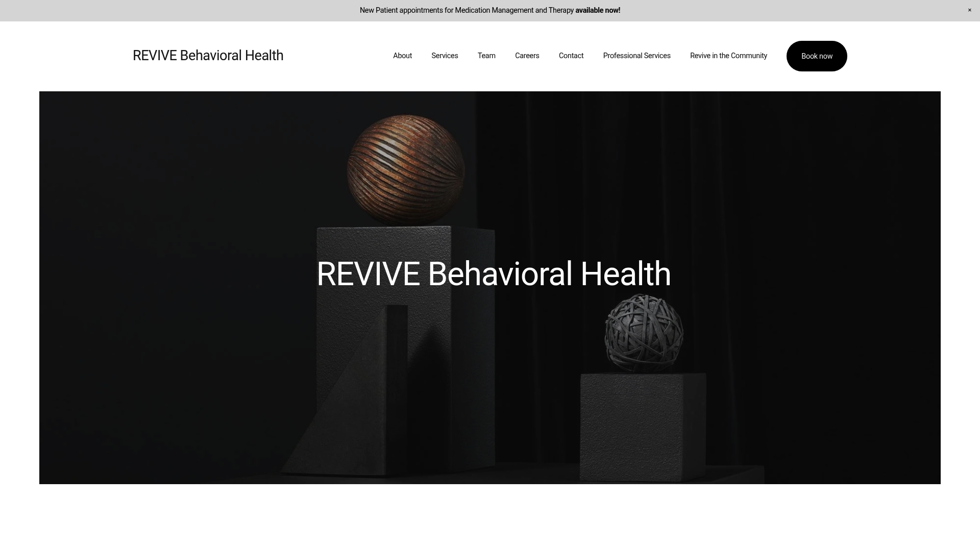
Task: Open the About page
Action: [x=402, y=56]
